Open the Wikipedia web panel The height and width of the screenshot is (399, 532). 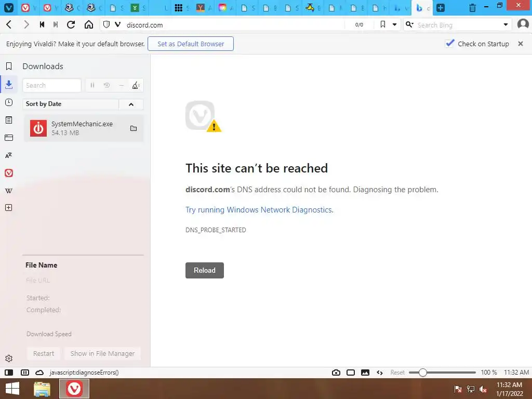[x=9, y=191]
